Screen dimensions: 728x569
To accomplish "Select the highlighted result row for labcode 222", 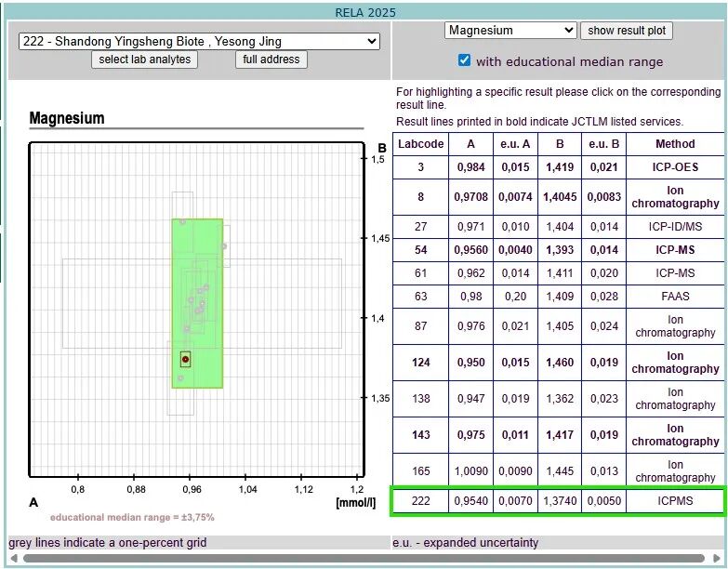I will tap(558, 501).
